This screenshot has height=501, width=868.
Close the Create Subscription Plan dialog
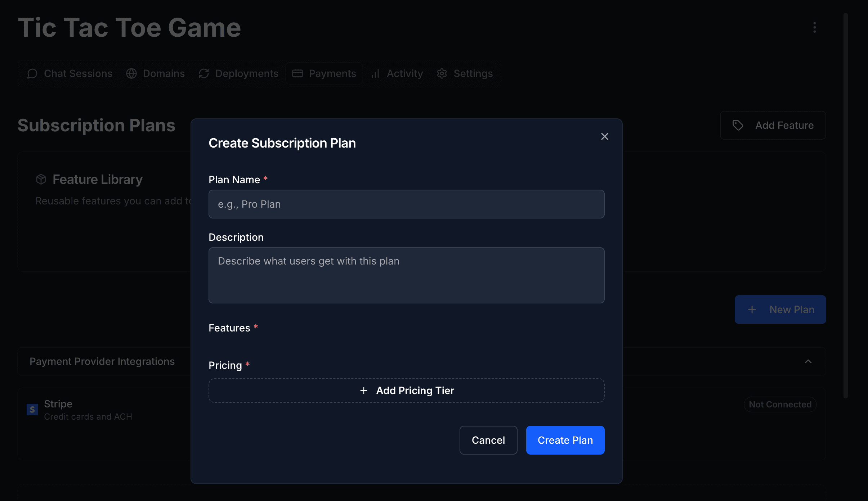point(604,136)
